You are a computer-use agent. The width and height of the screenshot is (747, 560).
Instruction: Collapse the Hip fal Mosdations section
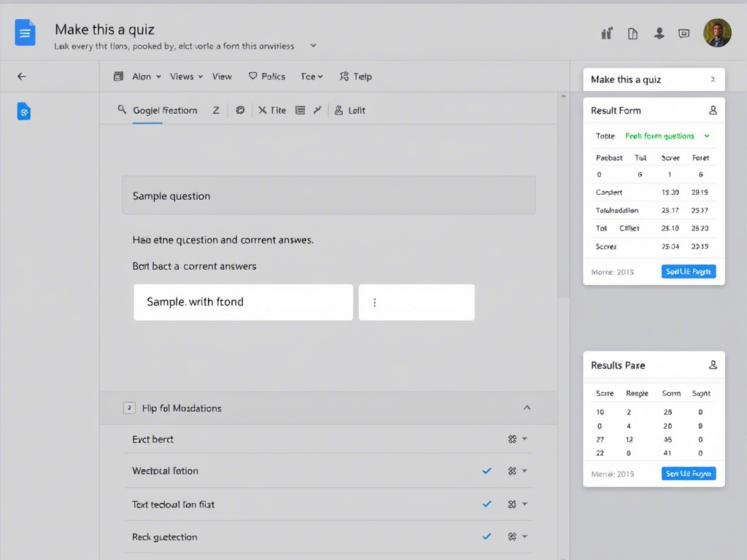pos(527,408)
